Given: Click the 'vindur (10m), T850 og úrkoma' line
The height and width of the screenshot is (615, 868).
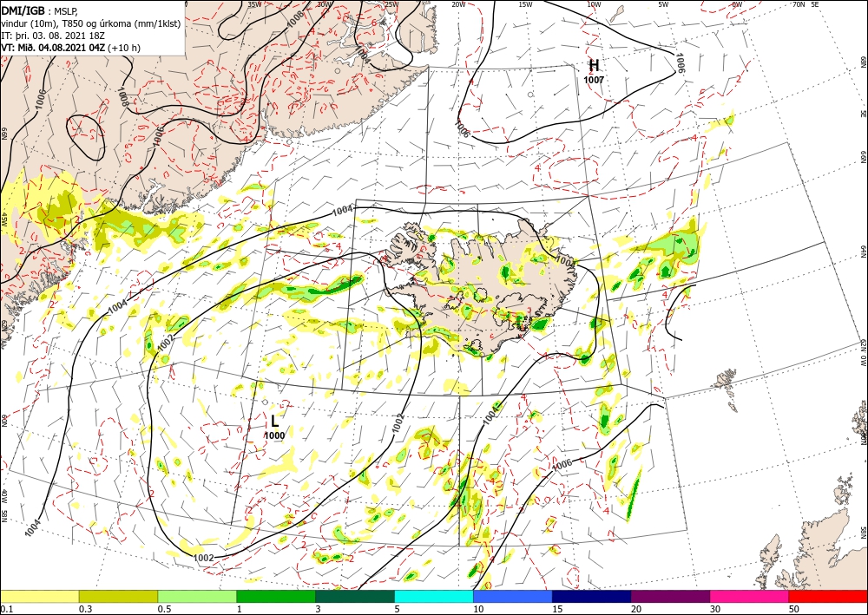Looking at the screenshot, I should (91, 23).
